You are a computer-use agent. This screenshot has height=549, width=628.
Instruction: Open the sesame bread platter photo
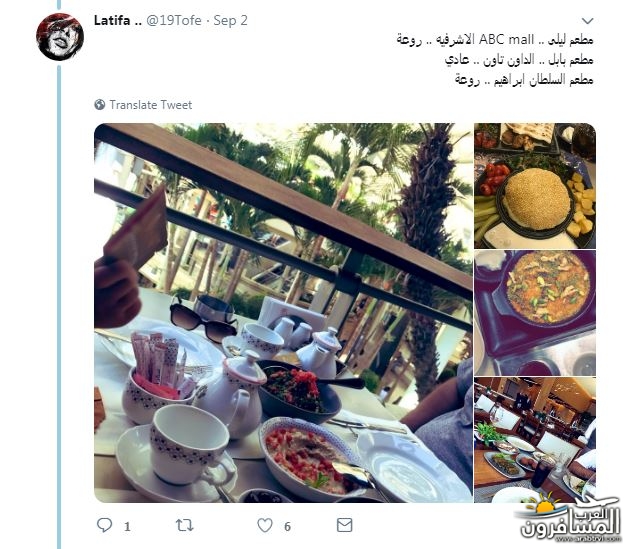pos(535,186)
